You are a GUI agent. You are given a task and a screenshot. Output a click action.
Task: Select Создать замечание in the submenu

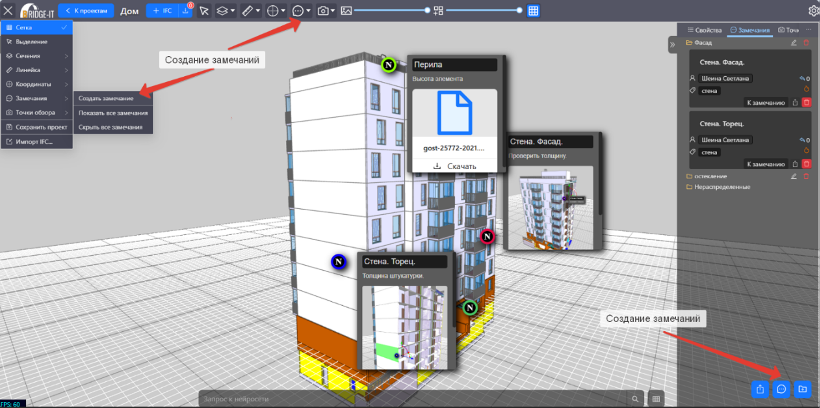coord(113,98)
